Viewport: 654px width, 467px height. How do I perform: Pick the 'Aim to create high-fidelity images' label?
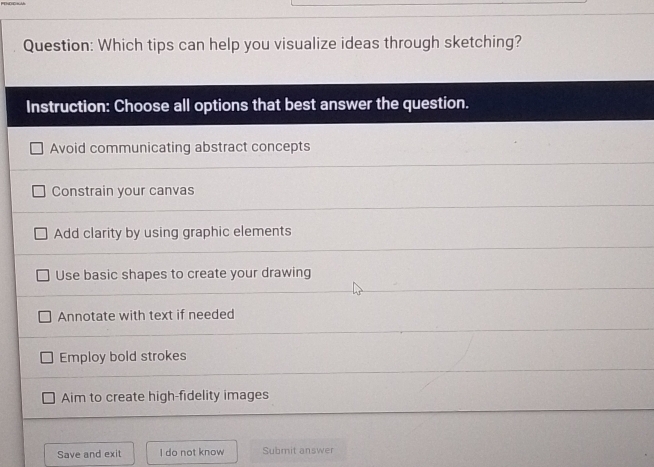pos(165,396)
